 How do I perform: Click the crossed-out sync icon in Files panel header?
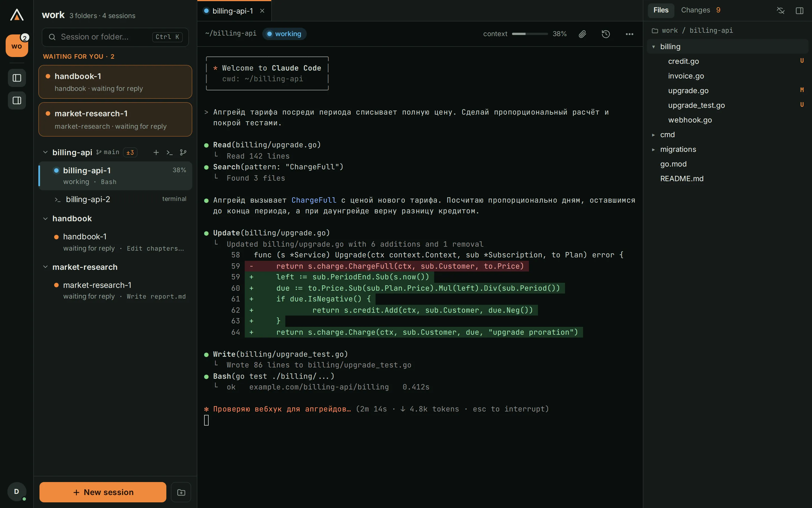pyautogui.click(x=780, y=10)
